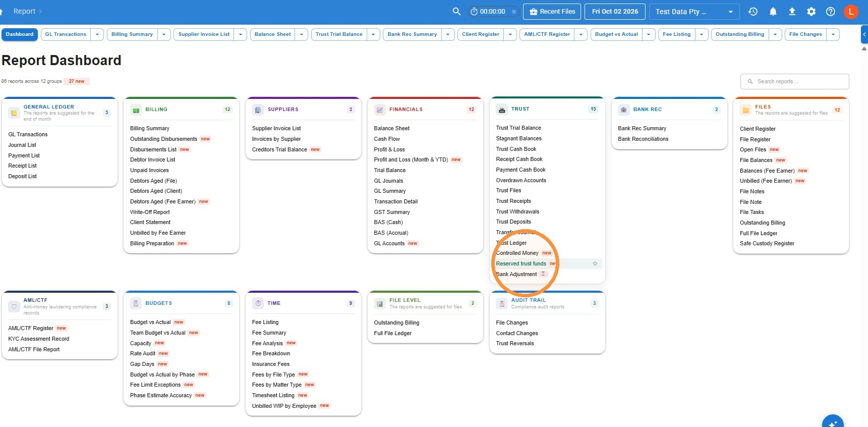
Task: Click the briefcase icon on Recent Files
Action: pos(533,12)
